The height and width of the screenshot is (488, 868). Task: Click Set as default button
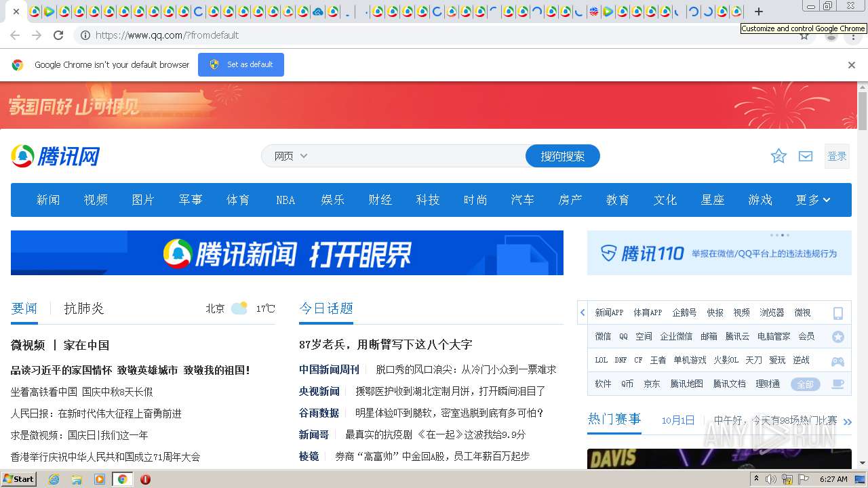click(241, 64)
